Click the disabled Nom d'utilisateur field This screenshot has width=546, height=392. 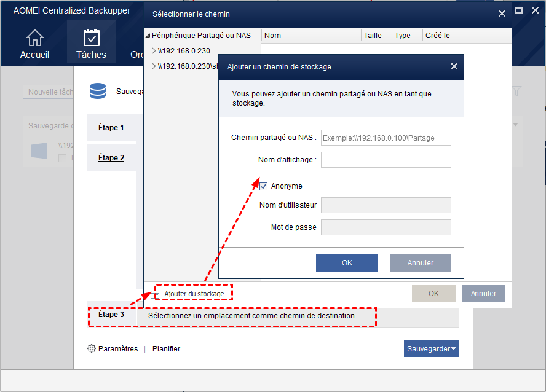386,205
